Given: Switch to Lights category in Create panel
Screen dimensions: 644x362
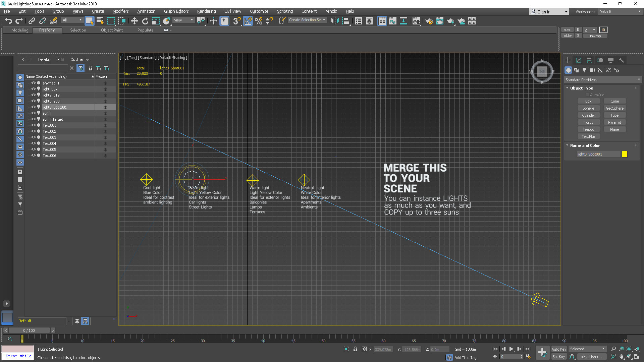Looking at the screenshot, I should (584, 70).
